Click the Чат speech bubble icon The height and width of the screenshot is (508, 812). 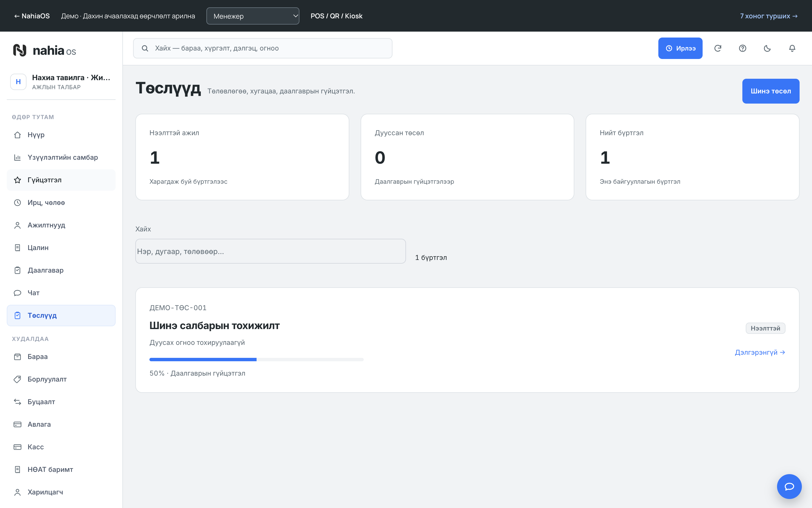(x=17, y=293)
